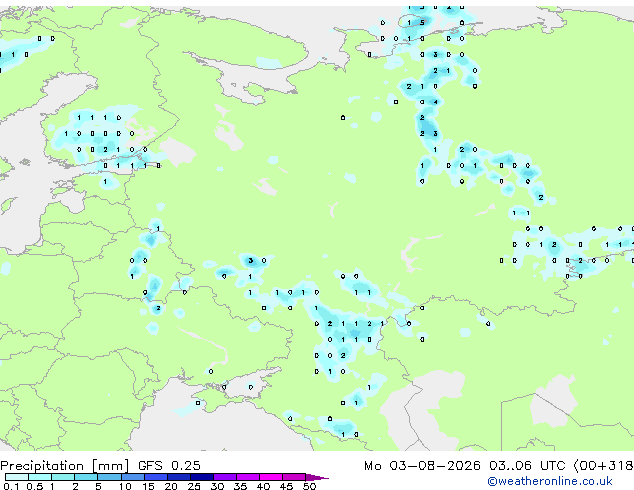Click the 15 mm legend swatch
The height and width of the screenshot is (490, 634).
point(156,477)
